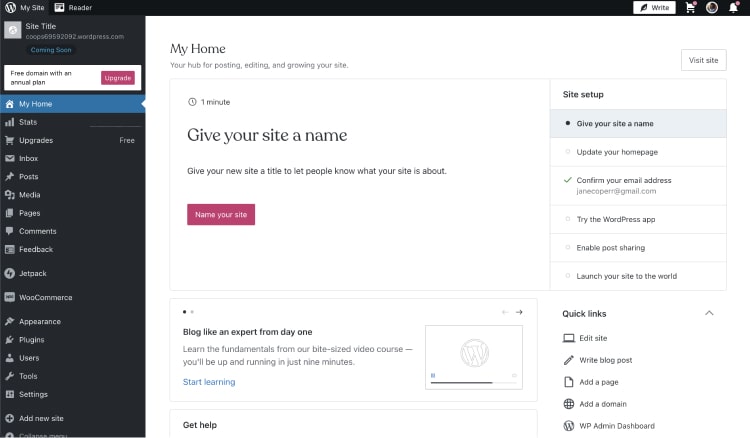The width and height of the screenshot is (750, 438).
Task: Open the WP Admin Dashboard quick link
Action: pos(609,426)
